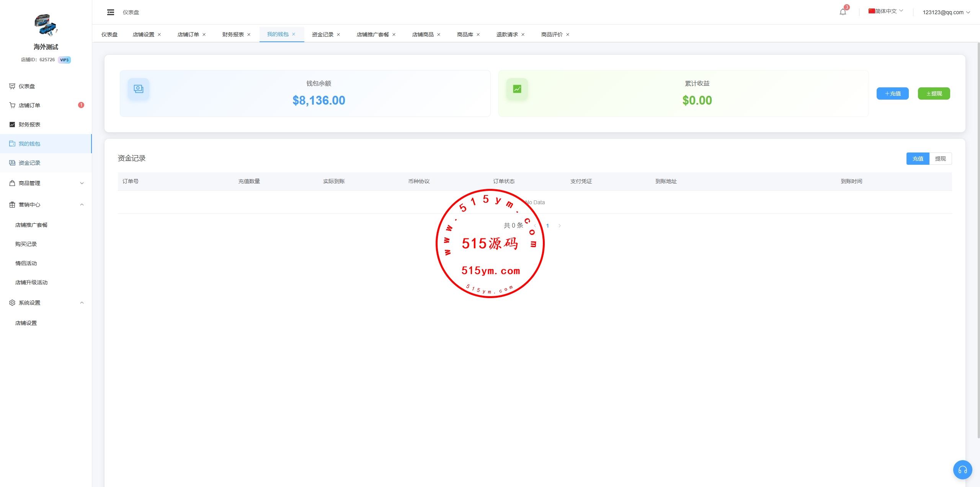
Task: Collapse the 营销中心 sidebar section
Action: click(46, 205)
